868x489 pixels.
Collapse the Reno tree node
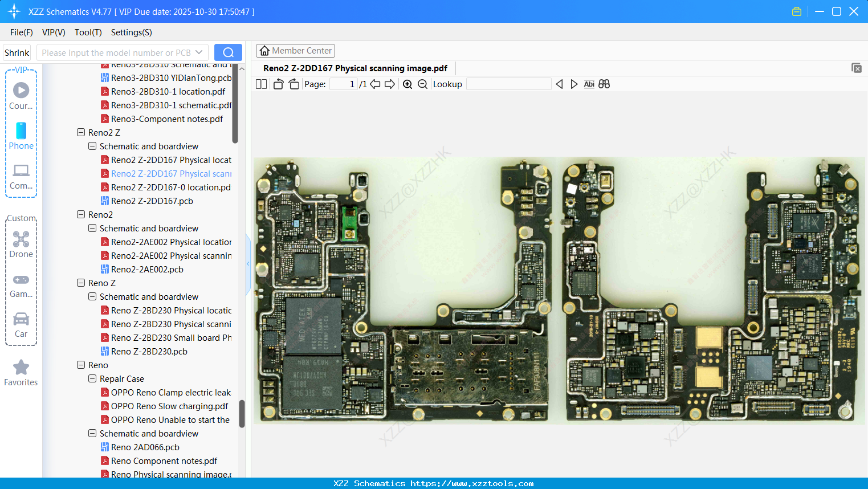tap(81, 365)
